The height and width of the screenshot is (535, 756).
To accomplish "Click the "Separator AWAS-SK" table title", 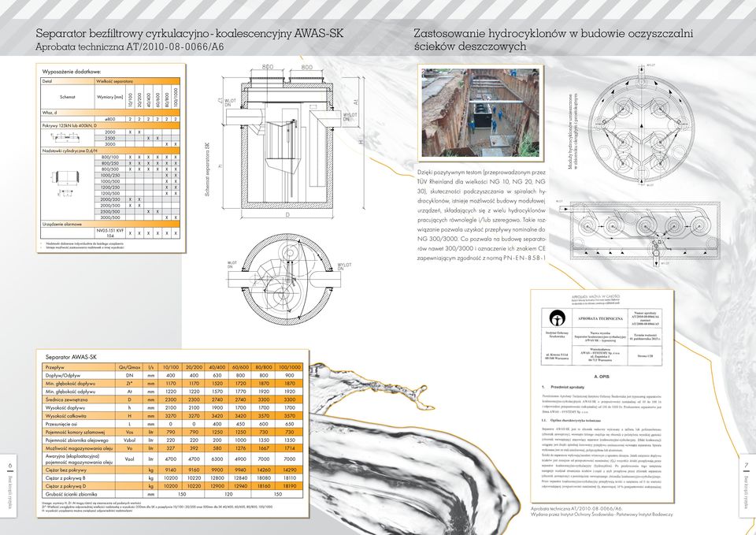I will click(71, 357).
